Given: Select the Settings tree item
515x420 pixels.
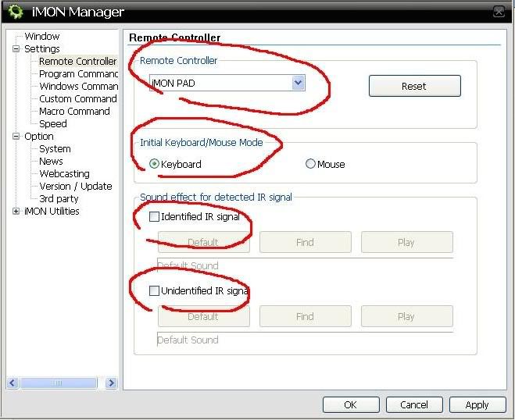Looking at the screenshot, I should point(42,49).
